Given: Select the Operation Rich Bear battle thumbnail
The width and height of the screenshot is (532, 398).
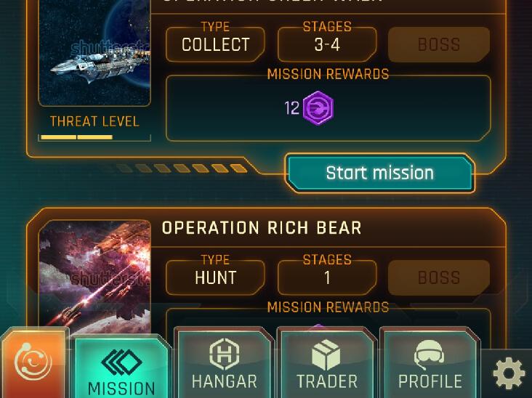Looking at the screenshot, I should tap(94, 276).
